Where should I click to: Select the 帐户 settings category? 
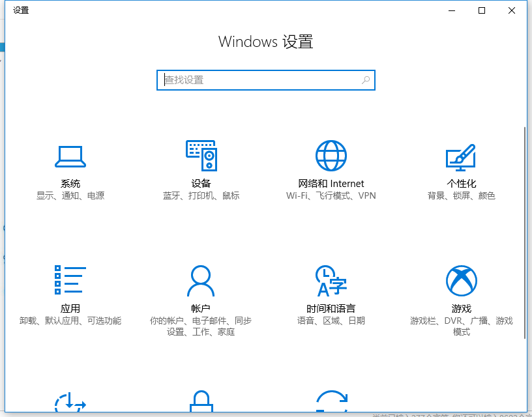[201, 293]
